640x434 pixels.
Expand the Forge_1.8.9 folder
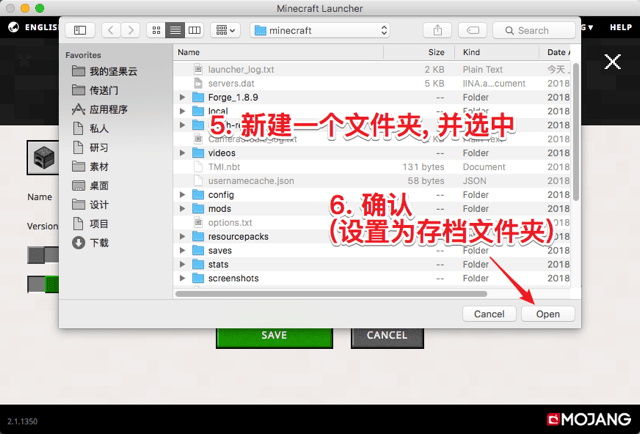click(x=182, y=98)
